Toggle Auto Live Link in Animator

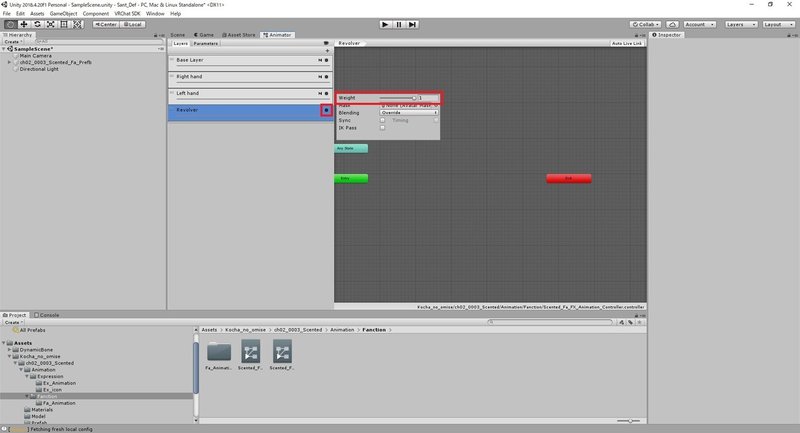pyautogui.click(x=627, y=43)
